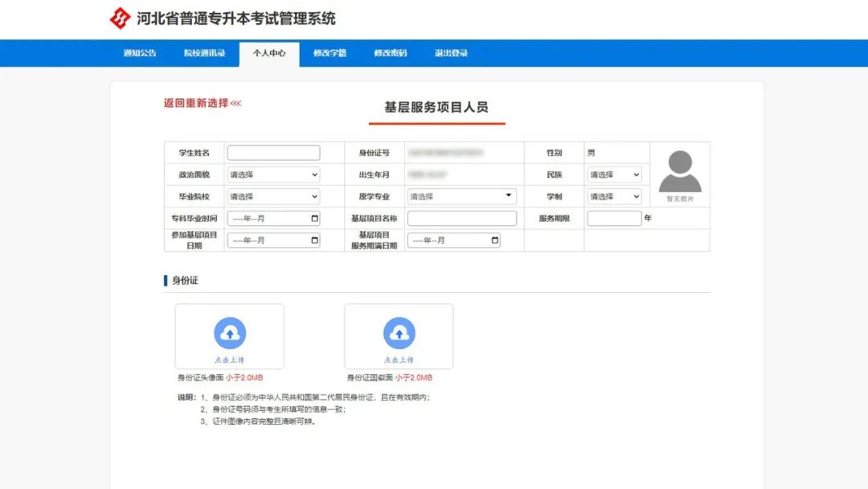The width and height of the screenshot is (868, 489).
Task: Click into the 学生姓名 input field
Action: [x=273, y=152]
